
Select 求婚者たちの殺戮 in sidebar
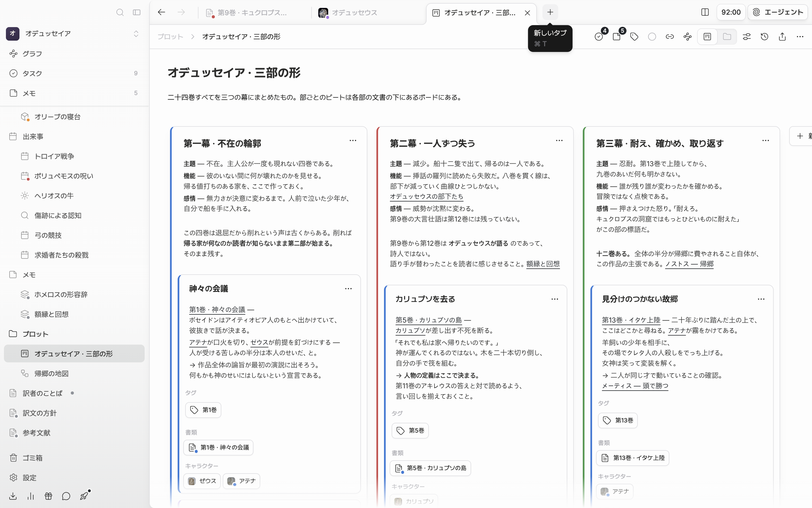[x=74, y=255]
